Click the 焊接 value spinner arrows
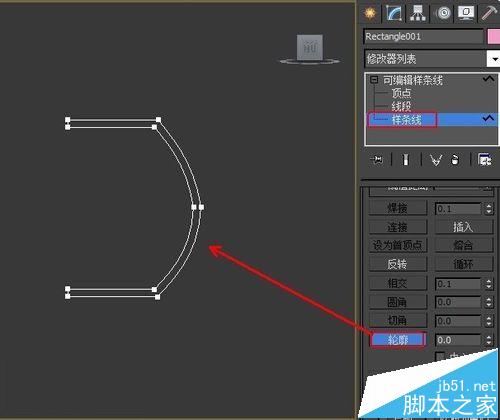This screenshot has height=420, width=500. (489, 209)
